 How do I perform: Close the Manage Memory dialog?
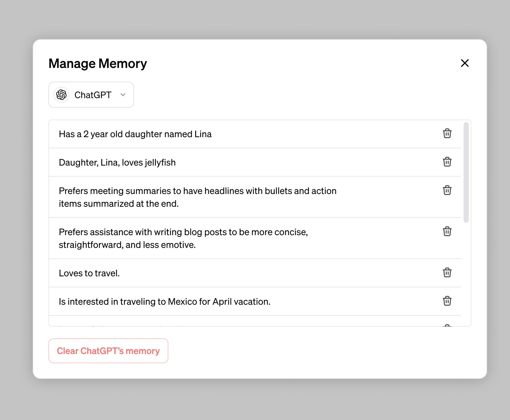click(x=465, y=63)
